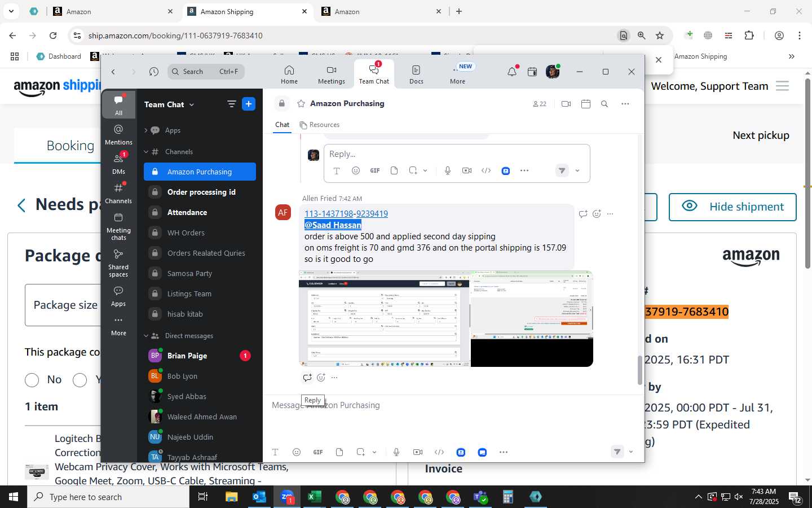
Task: Open the Team Chat filter icon
Action: click(x=231, y=104)
